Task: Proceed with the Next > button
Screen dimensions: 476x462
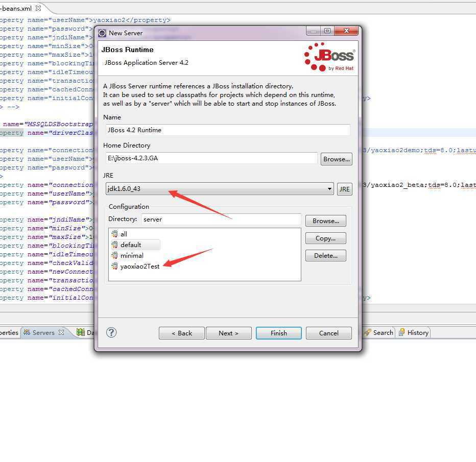Action: pyautogui.click(x=229, y=333)
